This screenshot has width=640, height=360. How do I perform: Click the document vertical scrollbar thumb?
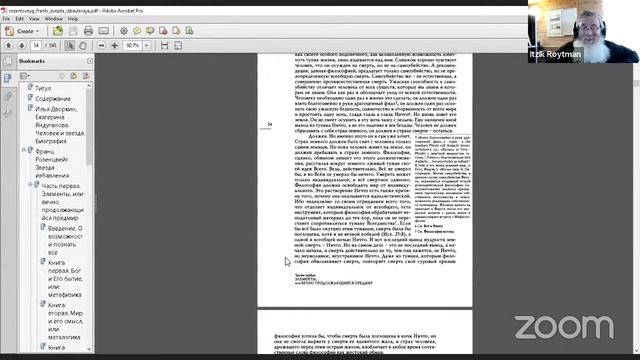pos(636,83)
